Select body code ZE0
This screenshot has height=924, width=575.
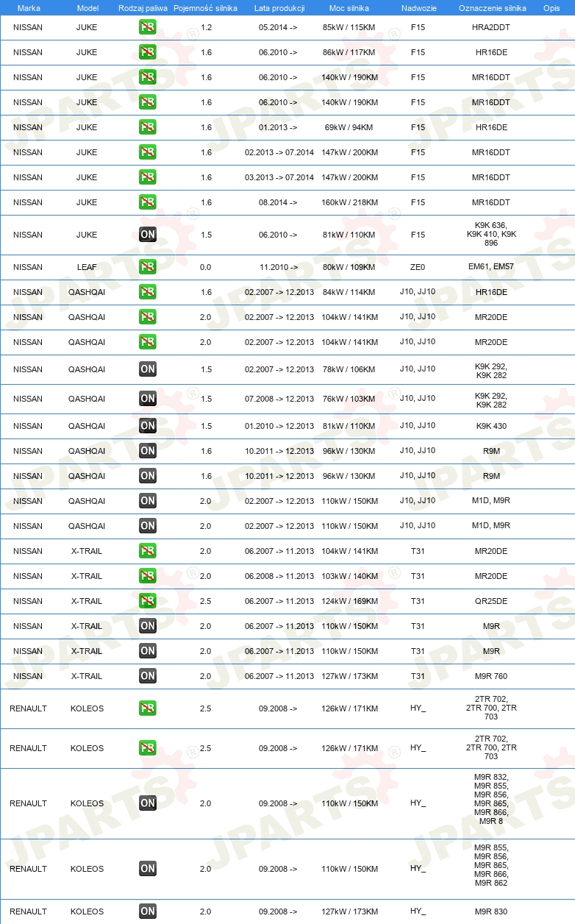click(x=418, y=267)
